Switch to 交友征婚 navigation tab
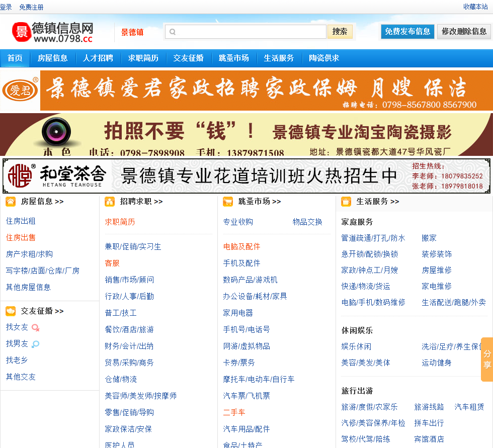Screen dimensions: 493x448 pyautogui.click(x=188, y=58)
